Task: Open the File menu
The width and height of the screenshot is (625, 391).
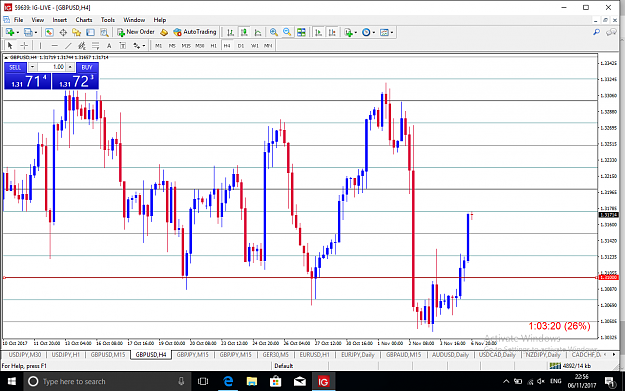Action: 18,20
